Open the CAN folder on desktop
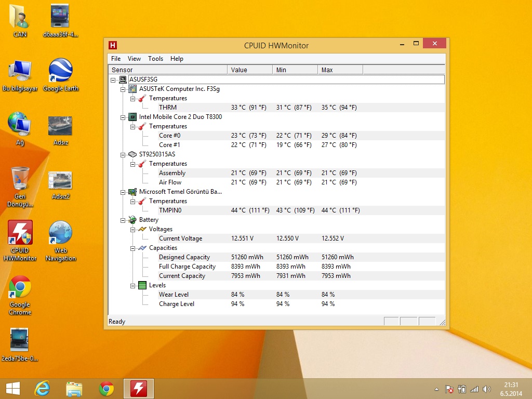The image size is (532, 399). [20, 21]
